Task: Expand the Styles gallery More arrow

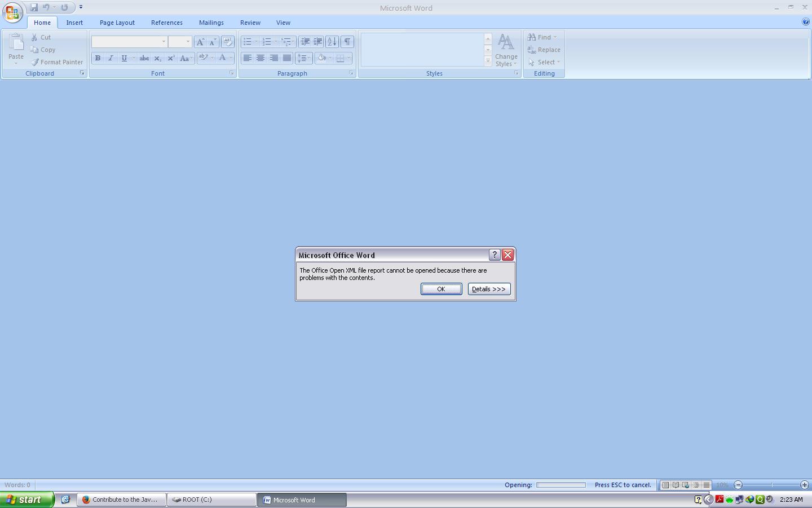Action: (488, 61)
